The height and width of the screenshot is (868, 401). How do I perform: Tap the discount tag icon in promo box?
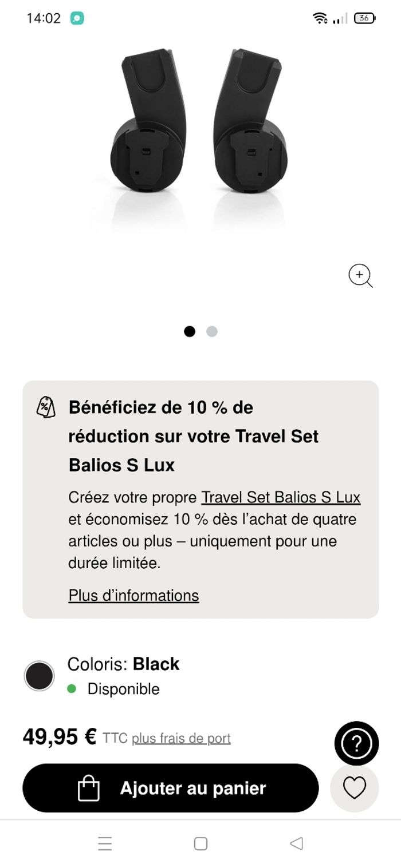(46, 408)
